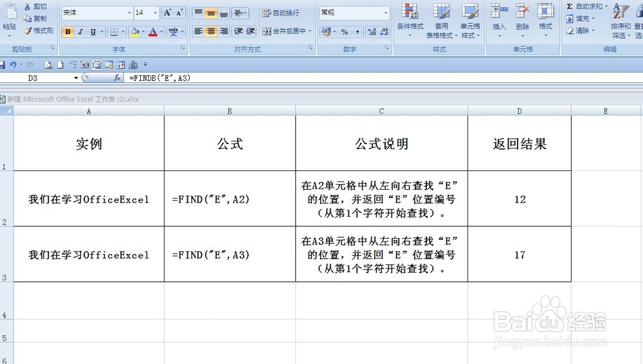Click the Undo arrow in quick toolbar
Screen dimensions: 643x364
coord(13,65)
